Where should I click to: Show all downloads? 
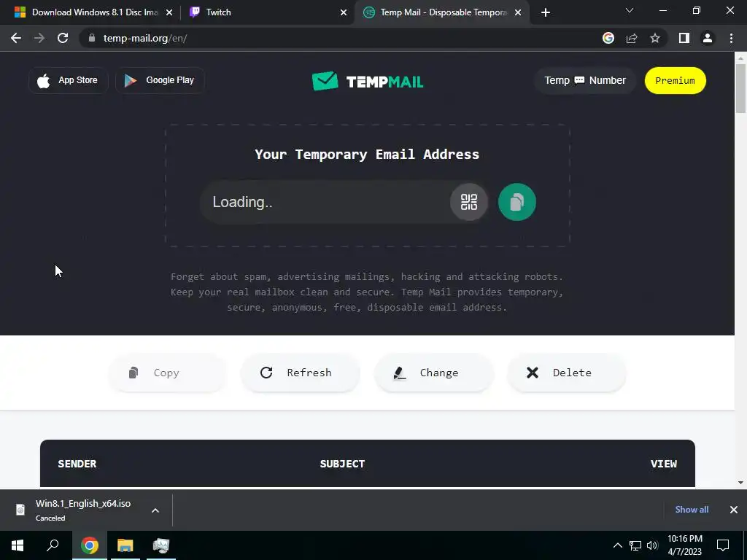pyautogui.click(x=692, y=510)
